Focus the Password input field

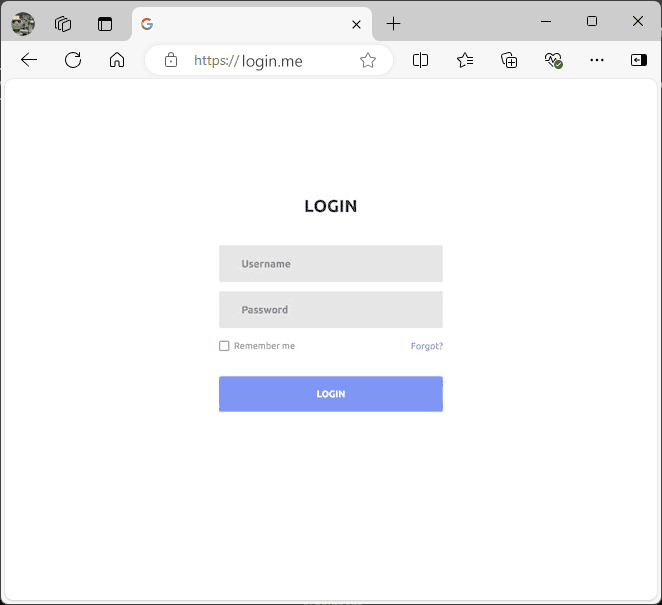coord(331,310)
